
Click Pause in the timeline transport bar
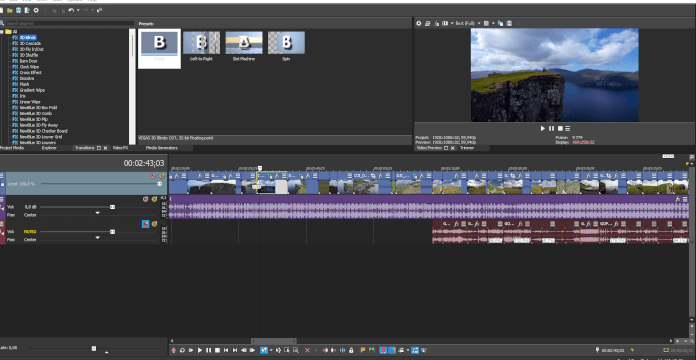tap(209, 350)
